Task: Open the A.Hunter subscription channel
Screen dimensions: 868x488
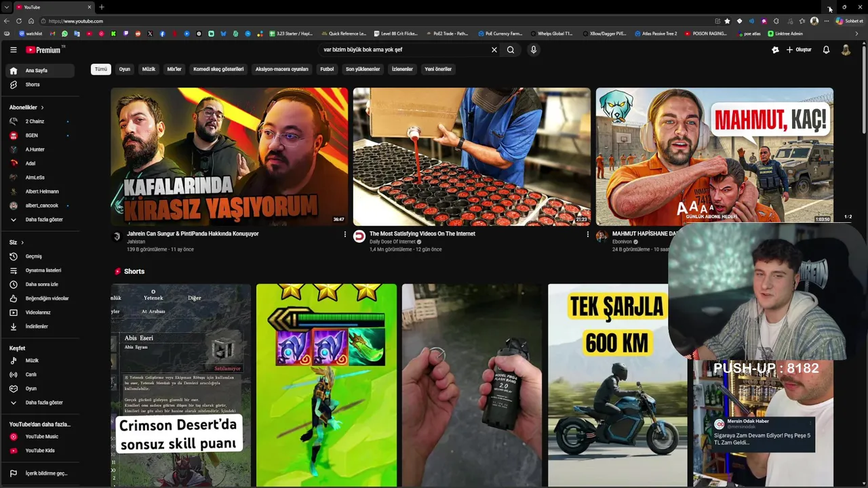Action: coord(39,149)
